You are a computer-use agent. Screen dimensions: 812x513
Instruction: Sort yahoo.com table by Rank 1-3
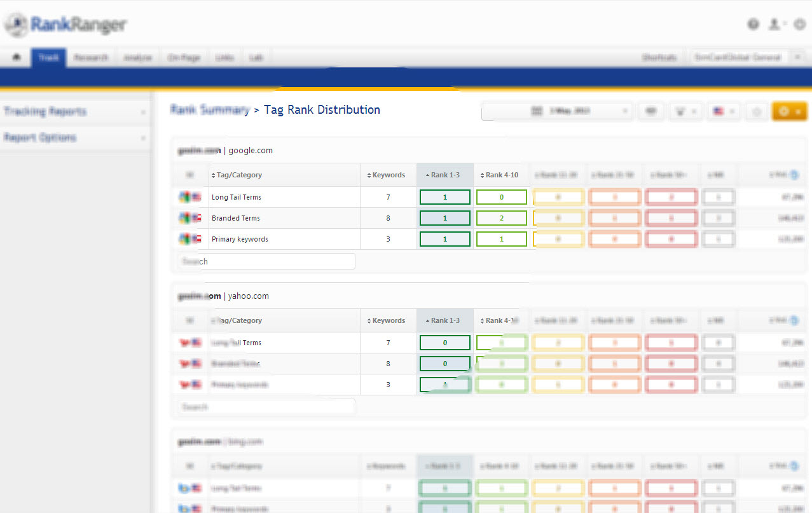pos(445,320)
